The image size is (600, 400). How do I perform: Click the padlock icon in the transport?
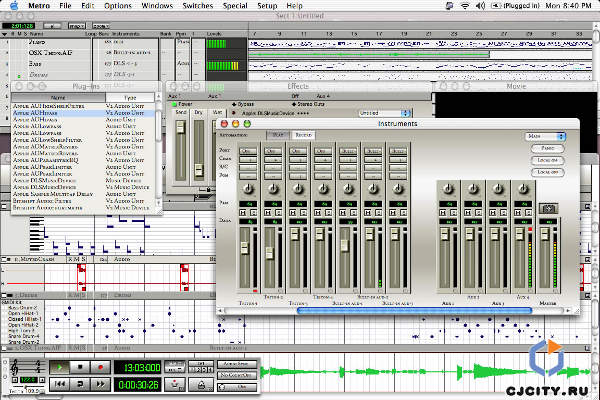pyautogui.click(x=201, y=384)
